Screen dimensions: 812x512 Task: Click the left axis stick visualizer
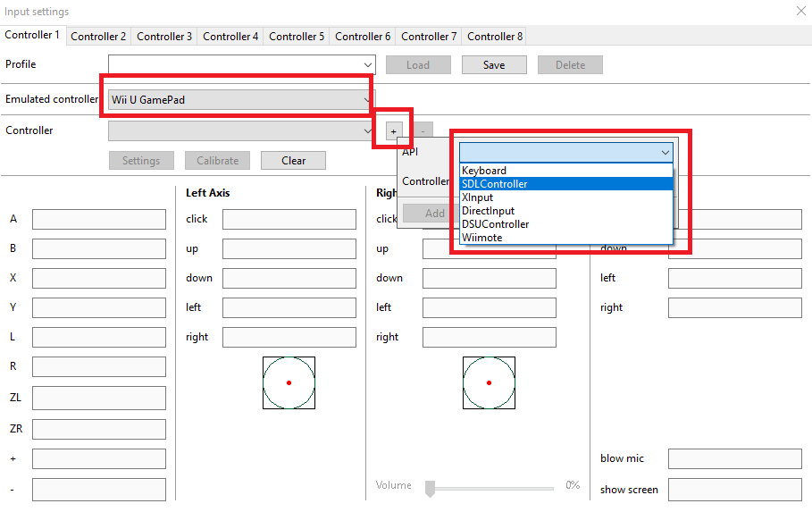click(289, 383)
